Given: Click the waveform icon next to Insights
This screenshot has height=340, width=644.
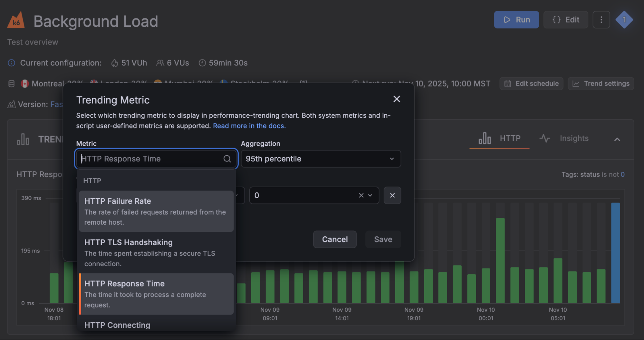Looking at the screenshot, I should (544, 138).
